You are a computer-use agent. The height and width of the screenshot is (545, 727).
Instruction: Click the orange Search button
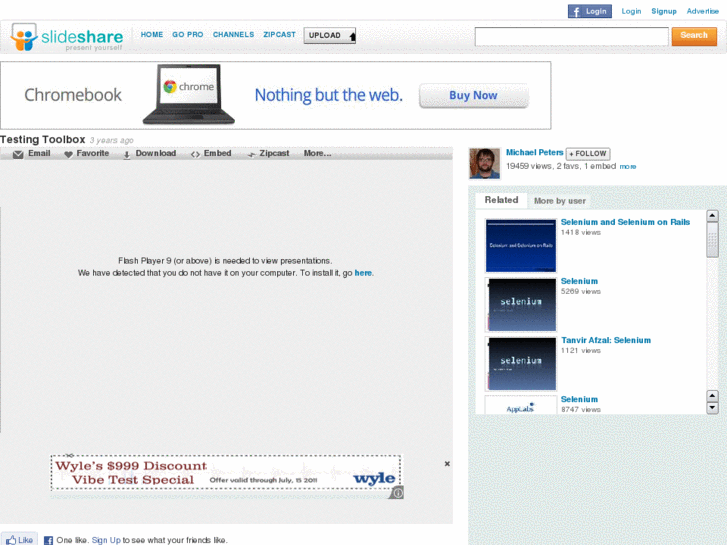694,36
